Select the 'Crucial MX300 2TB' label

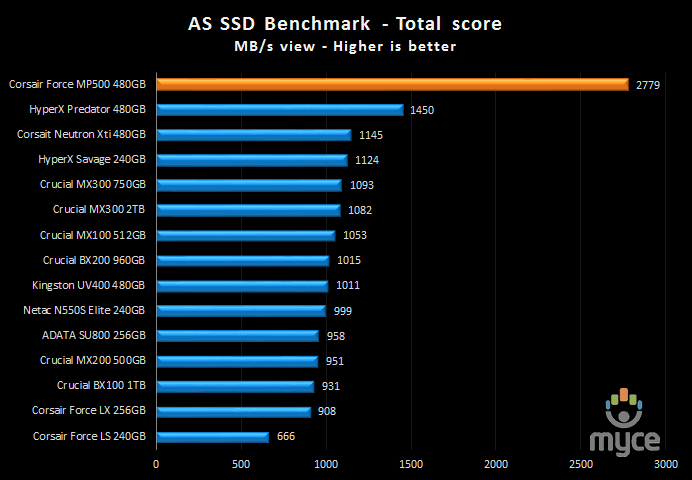(99, 209)
